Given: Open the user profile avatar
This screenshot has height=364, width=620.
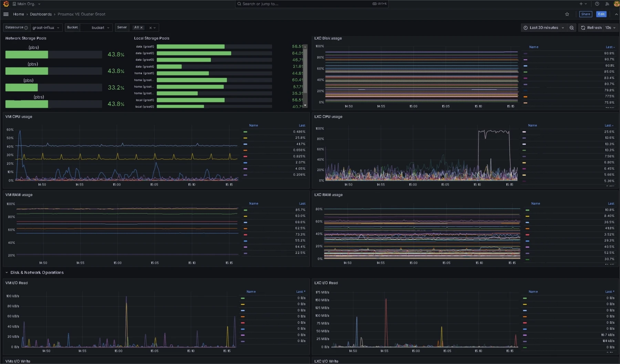Looking at the screenshot, I should click(x=617, y=4).
